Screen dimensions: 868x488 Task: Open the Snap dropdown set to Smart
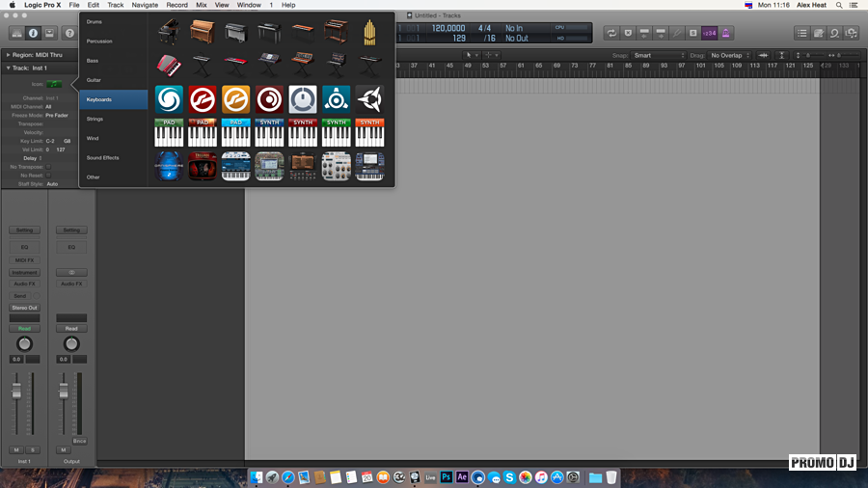[658, 55]
